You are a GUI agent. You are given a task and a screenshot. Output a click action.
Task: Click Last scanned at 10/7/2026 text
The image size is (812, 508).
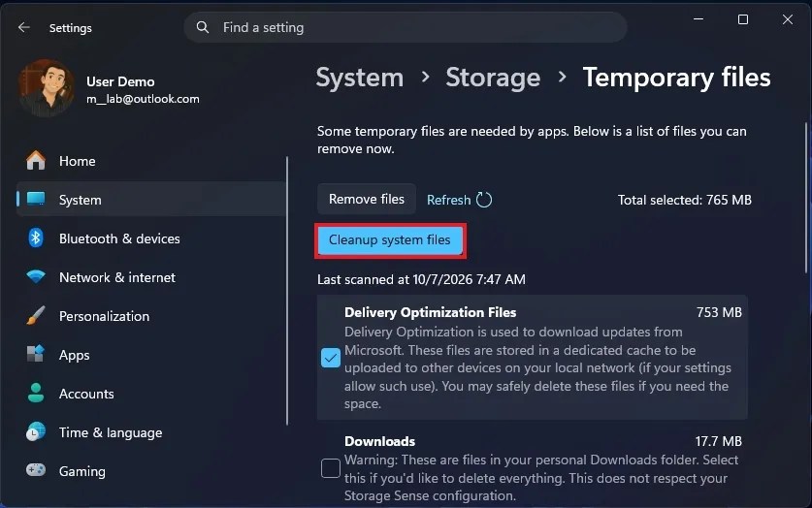pyautogui.click(x=421, y=279)
